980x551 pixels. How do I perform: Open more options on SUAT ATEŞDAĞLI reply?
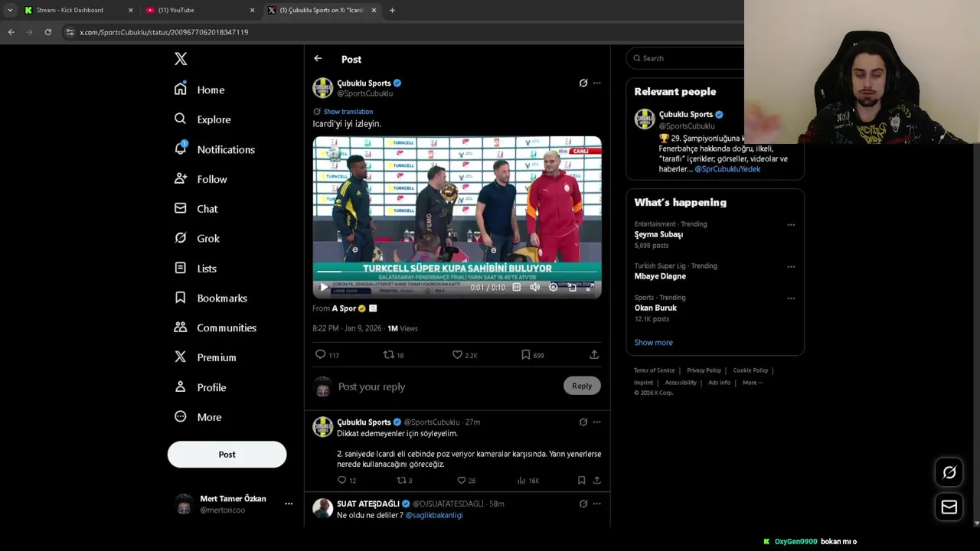[597, 504]
